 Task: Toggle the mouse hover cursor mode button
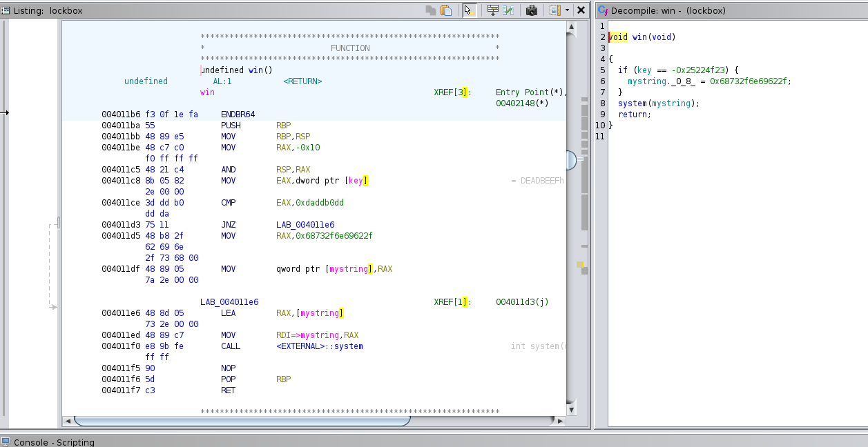(470, 10)
